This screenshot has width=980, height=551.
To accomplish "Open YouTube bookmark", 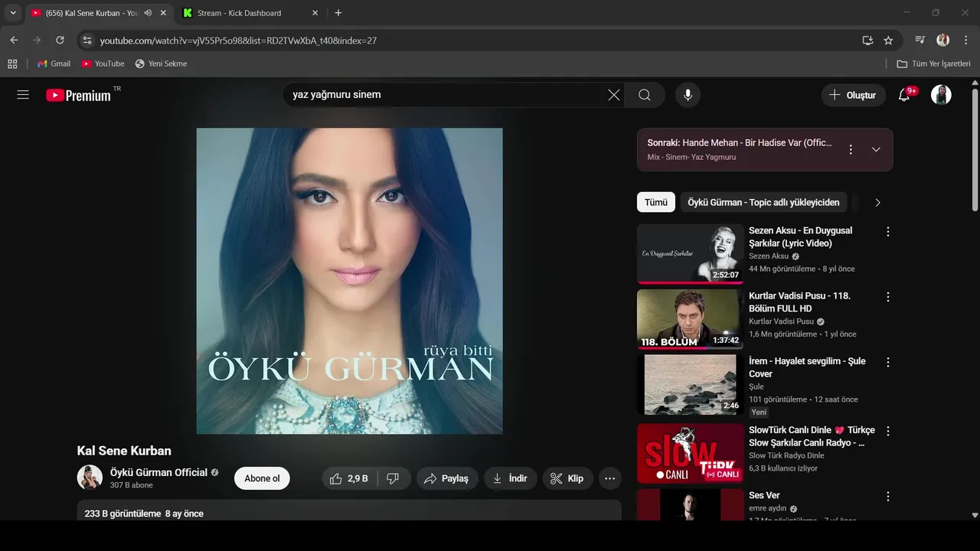I will coord(103,64).
